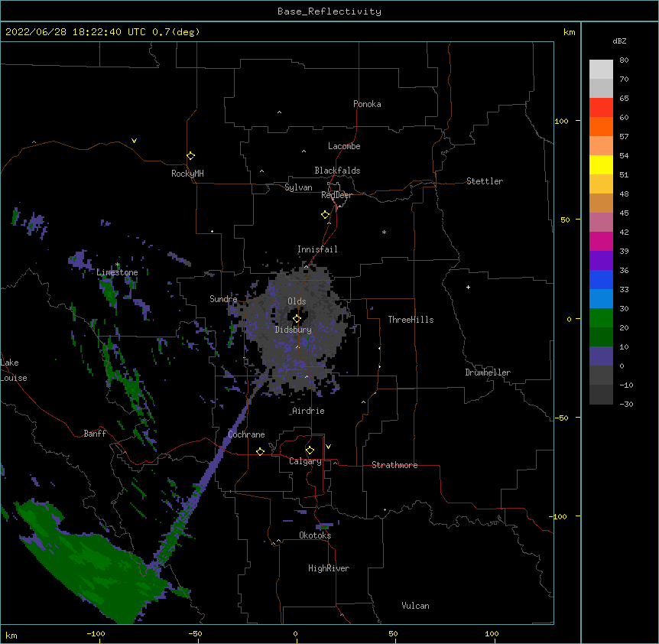Click the Airdrie label

[x=309, y=411]
